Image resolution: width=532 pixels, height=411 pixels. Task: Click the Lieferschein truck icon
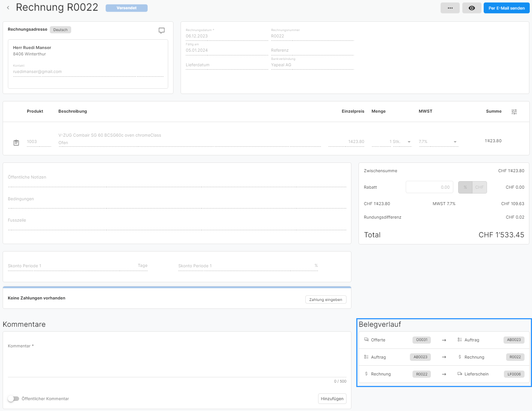(x=460, y=374)
